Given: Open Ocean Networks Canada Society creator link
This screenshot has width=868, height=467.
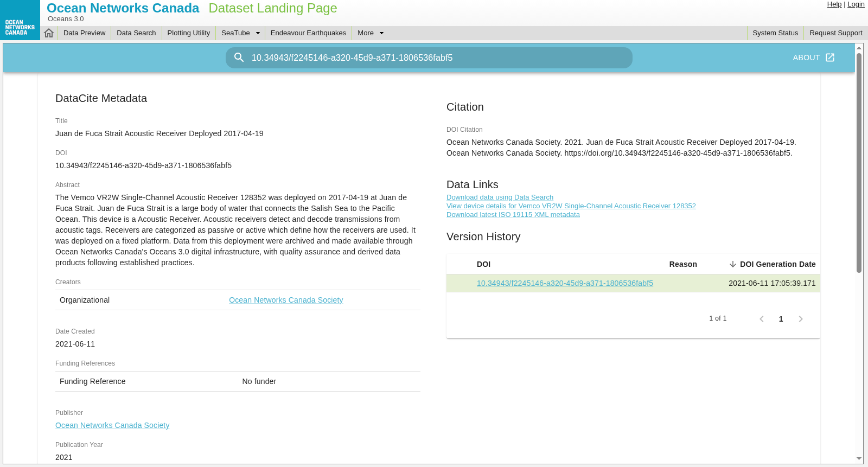Looking at the screenshot, I should click(286, 300).
